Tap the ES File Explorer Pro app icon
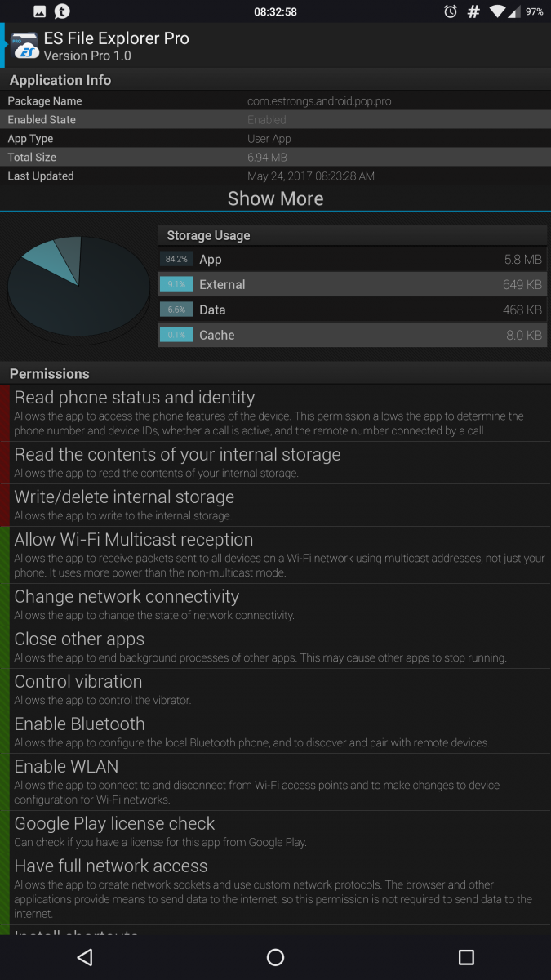The image size is (551, 980). (x=24, y=46)
